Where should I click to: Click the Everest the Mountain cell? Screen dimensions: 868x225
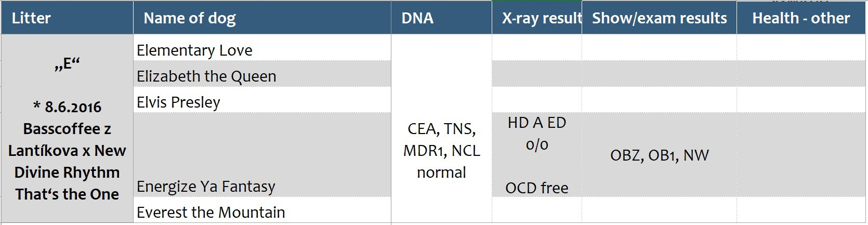pyautogui.click(x=262, y=211)
